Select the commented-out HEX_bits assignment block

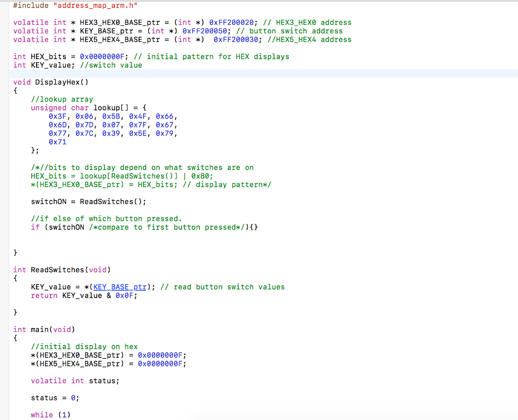pos(126,176)
